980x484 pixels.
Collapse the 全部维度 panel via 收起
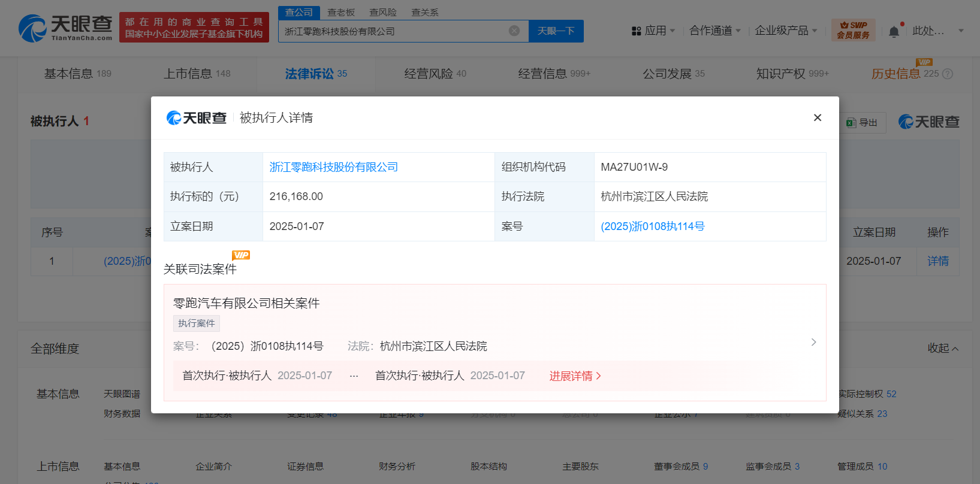[x=942, y=348]
